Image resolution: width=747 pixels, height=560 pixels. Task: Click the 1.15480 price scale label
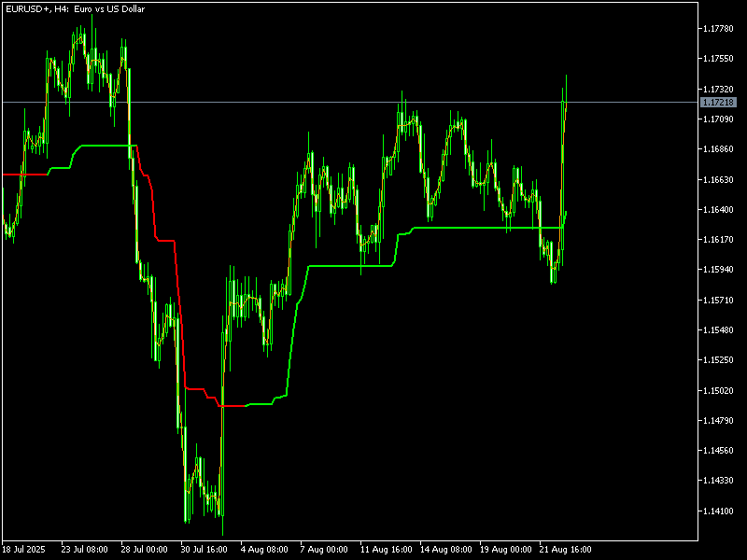[718, 330]
